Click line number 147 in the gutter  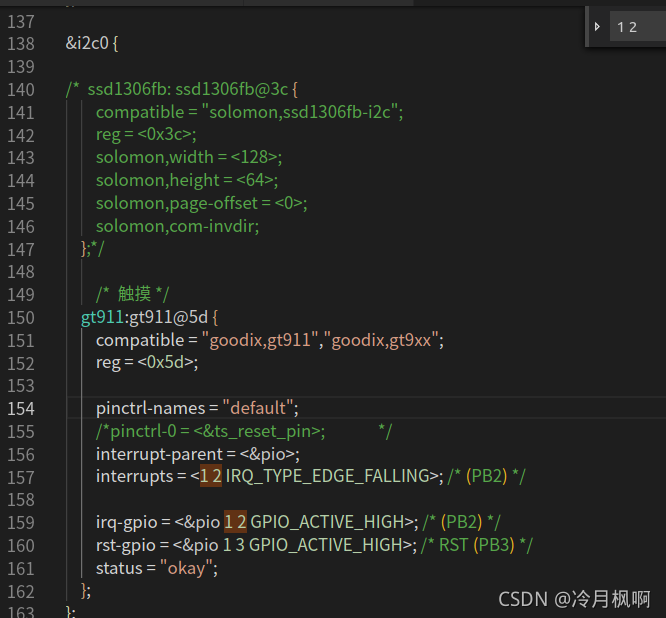point(21,249)
